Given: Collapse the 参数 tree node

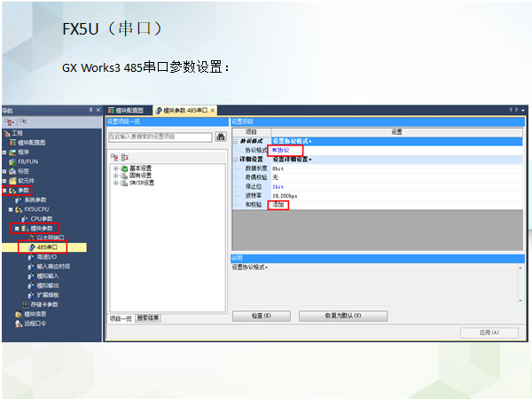Looking at the screenshot, I should pyautogui.click(x=4, y=191).
